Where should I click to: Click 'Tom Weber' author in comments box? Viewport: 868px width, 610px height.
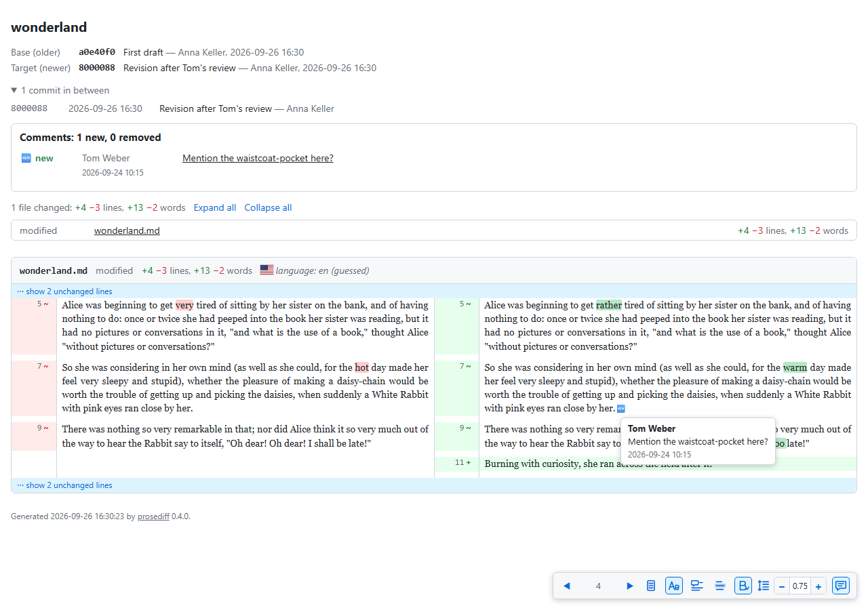[x=106, y=158]
